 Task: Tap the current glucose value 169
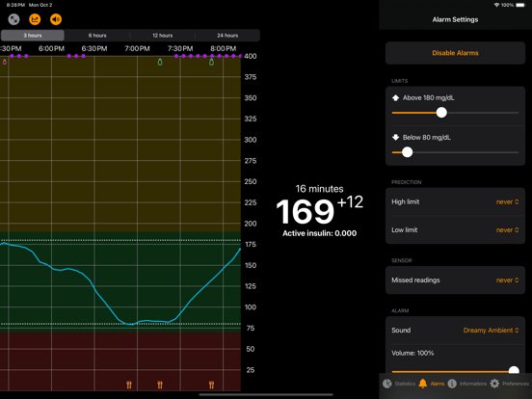point(305,212)
